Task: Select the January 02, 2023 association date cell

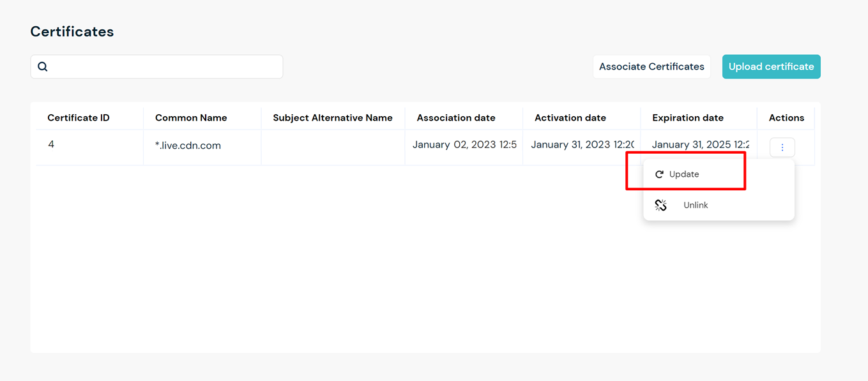Action: click(x=464, y=147)
